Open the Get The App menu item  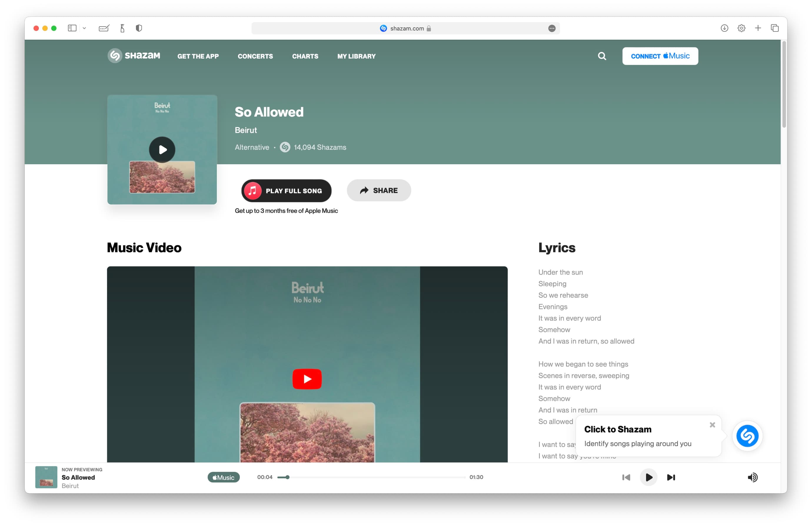coord(198,56)
